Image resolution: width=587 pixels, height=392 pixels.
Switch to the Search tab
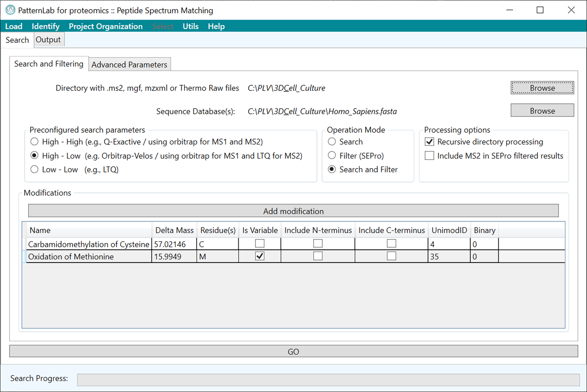(17, 40)
